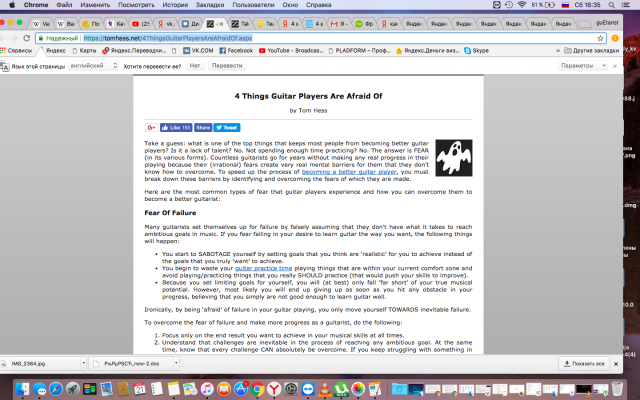The width and height of the screenshot is (640, 400).
Task: Click Нет to decline translation
Action: click(x=195, y=66)
